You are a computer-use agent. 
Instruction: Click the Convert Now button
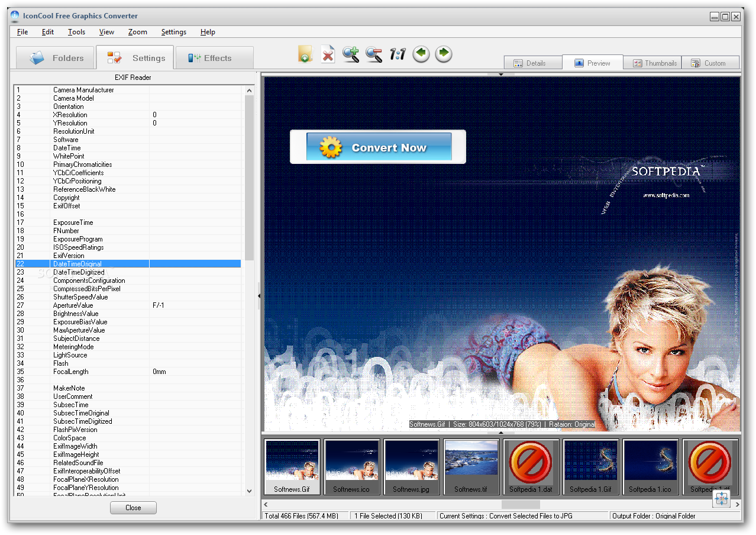tap(379, 147)
